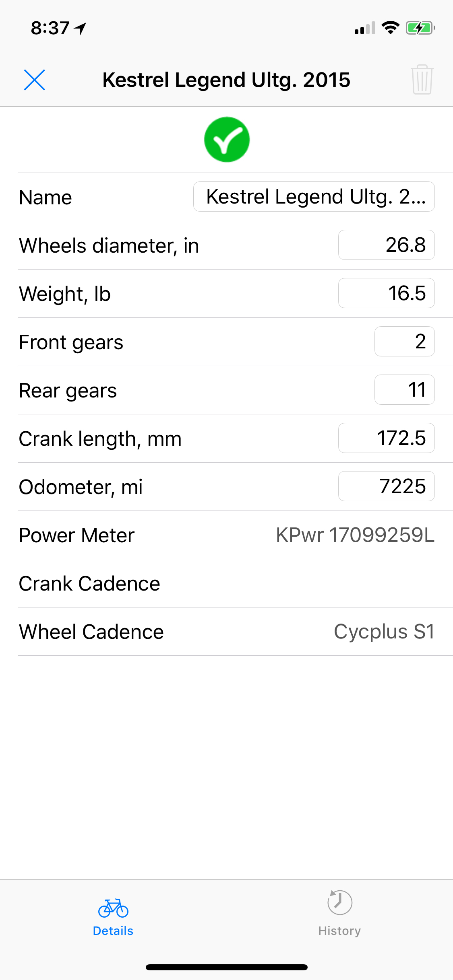Choose a Crank Cadence sensor row
The image size is (453, 980).
[x=227, y=583]
